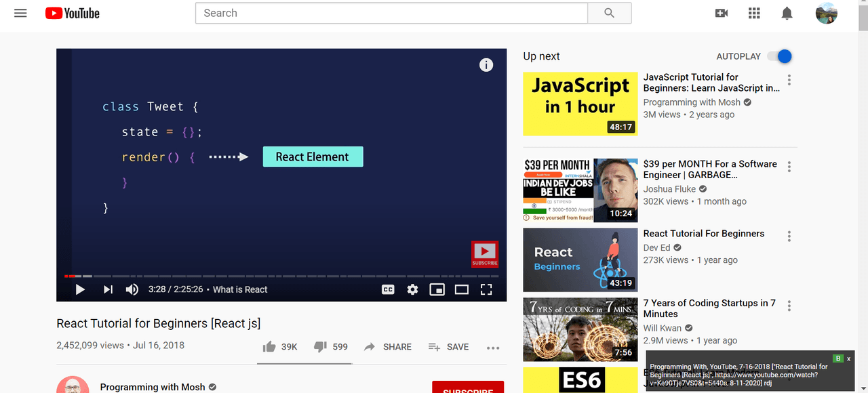Screen dimensions: 868x393
Task: Open Programming with Mosh channel below video
Action: (153, 387)
